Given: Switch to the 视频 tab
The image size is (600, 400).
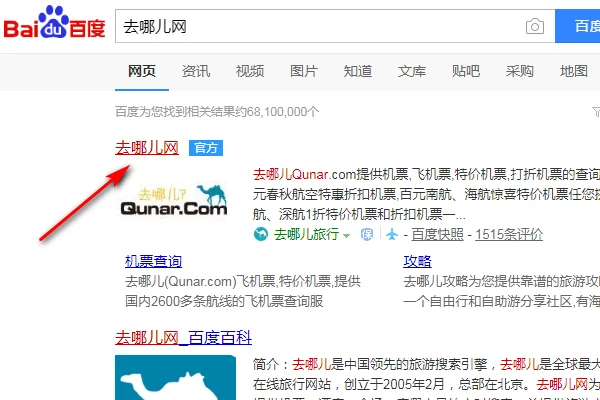Looking at the screenshot, I should point(249,71).
